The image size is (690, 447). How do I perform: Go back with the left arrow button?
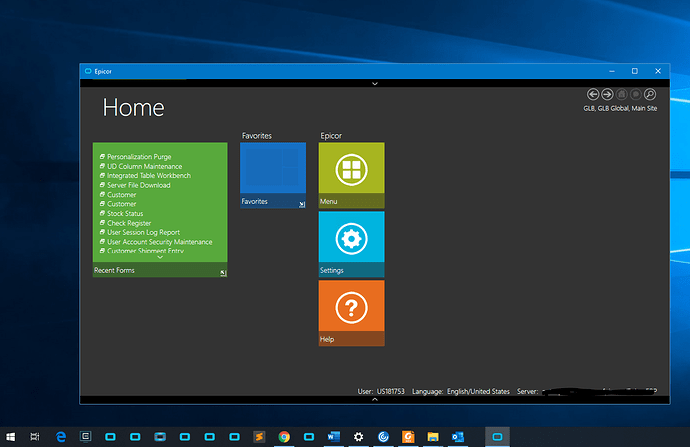(x=593, y=94)
